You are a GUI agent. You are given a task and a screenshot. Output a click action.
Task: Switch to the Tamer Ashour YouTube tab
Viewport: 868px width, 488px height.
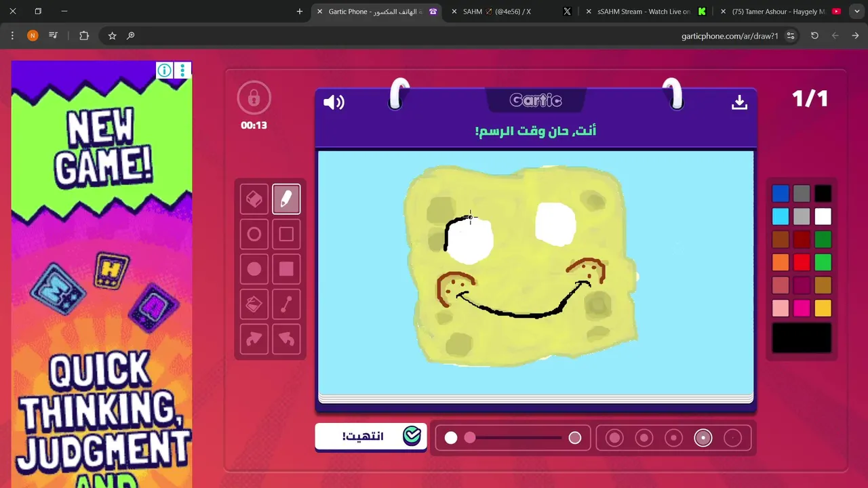tap(778, 12)
